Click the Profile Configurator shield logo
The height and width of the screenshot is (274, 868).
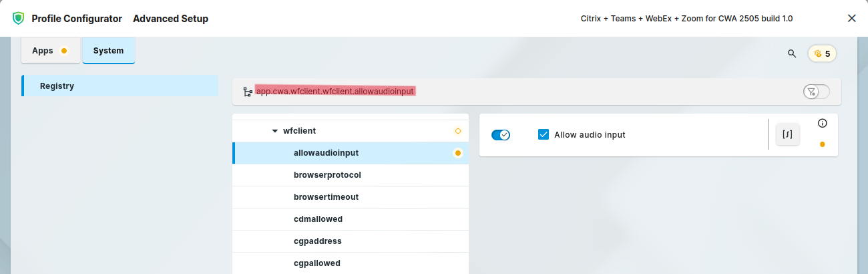click(18, 19)
